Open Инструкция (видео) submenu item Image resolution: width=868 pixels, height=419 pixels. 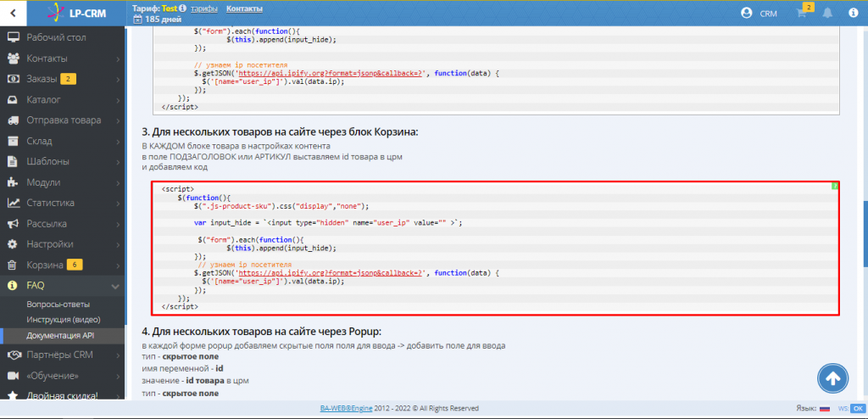(63, 320)
